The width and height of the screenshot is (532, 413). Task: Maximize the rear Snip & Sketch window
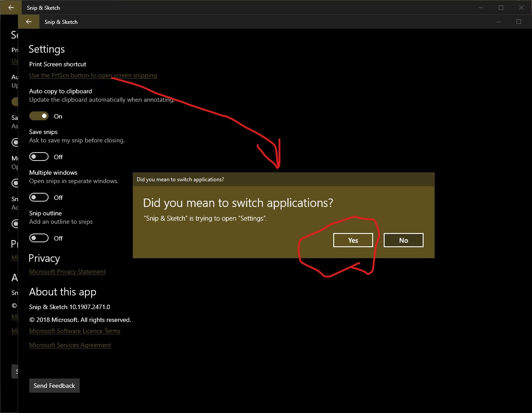[x=501, y=8]
